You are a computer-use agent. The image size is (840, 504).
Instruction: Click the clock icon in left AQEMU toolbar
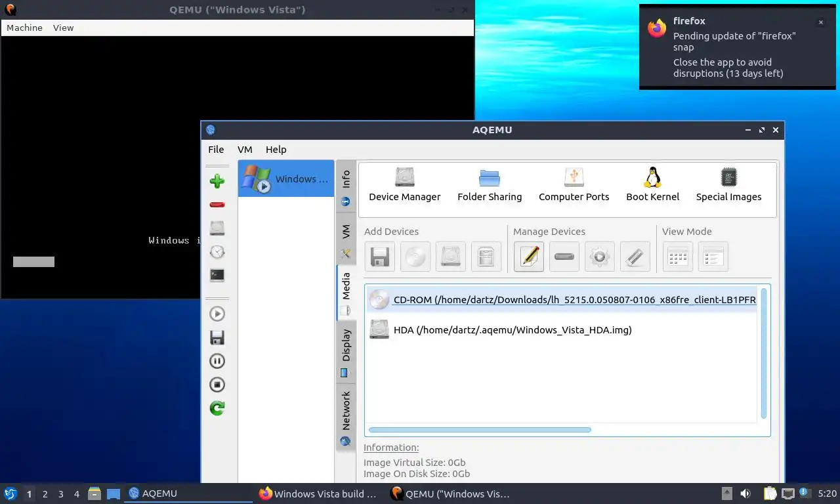(217, 252)
